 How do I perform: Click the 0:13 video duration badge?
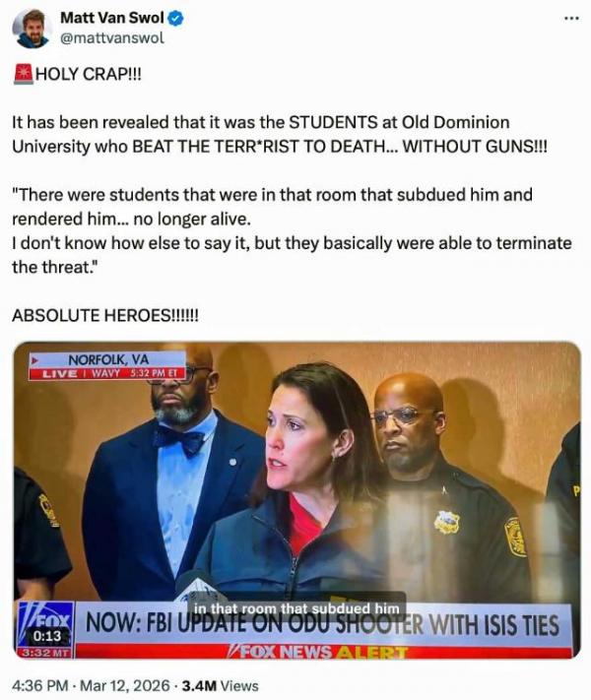point(47,635)
